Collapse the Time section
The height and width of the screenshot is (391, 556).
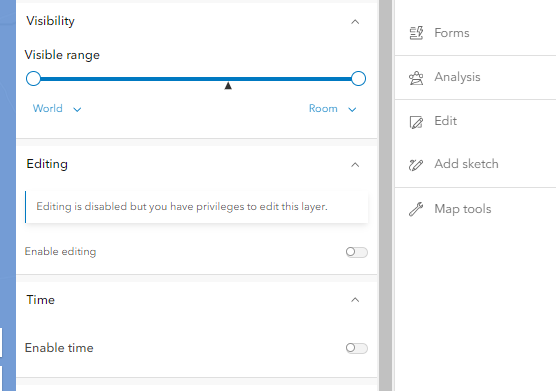click(x=355, y=300)
